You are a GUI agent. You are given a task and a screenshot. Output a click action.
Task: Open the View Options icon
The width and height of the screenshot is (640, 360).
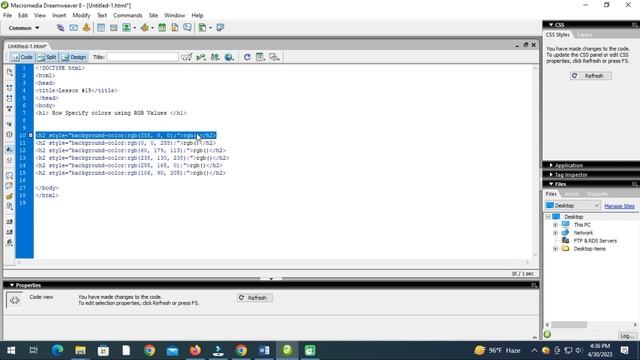(260, 57)
